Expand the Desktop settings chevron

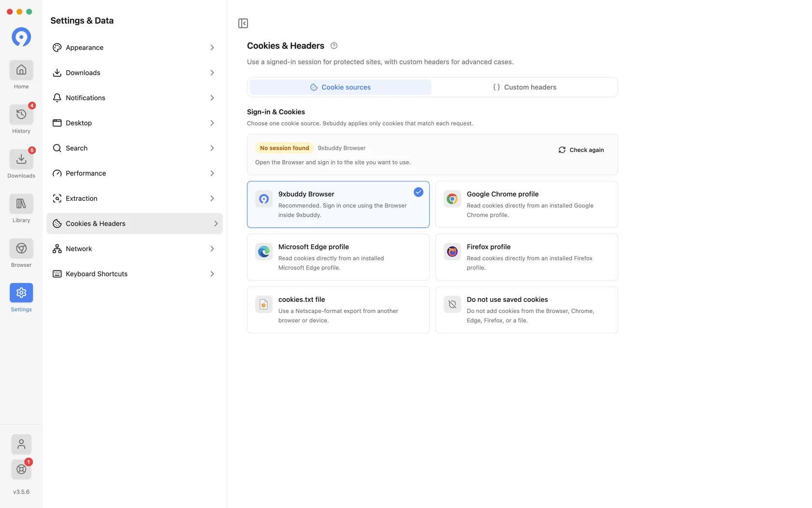[212, 123]
